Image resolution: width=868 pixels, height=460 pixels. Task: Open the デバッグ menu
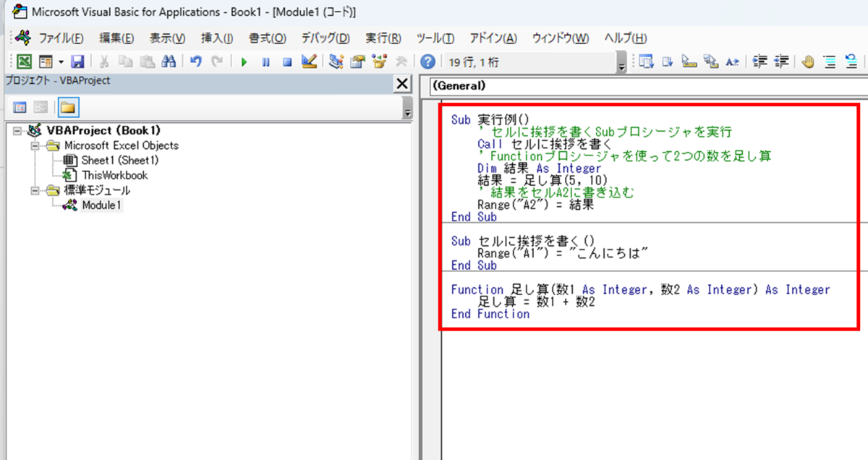point(324,38)
